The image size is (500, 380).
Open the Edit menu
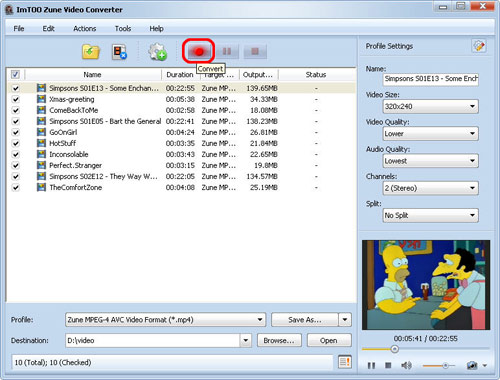[48, 29]
